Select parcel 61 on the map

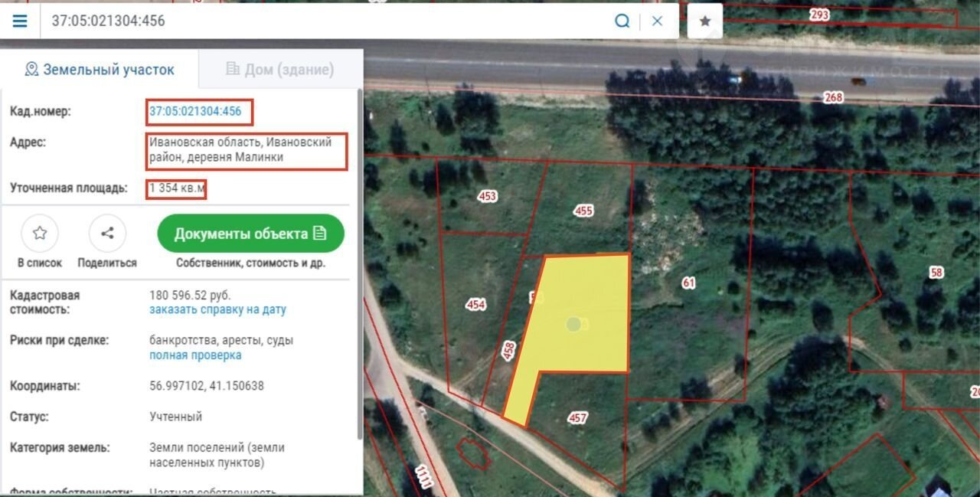(688, 283)
